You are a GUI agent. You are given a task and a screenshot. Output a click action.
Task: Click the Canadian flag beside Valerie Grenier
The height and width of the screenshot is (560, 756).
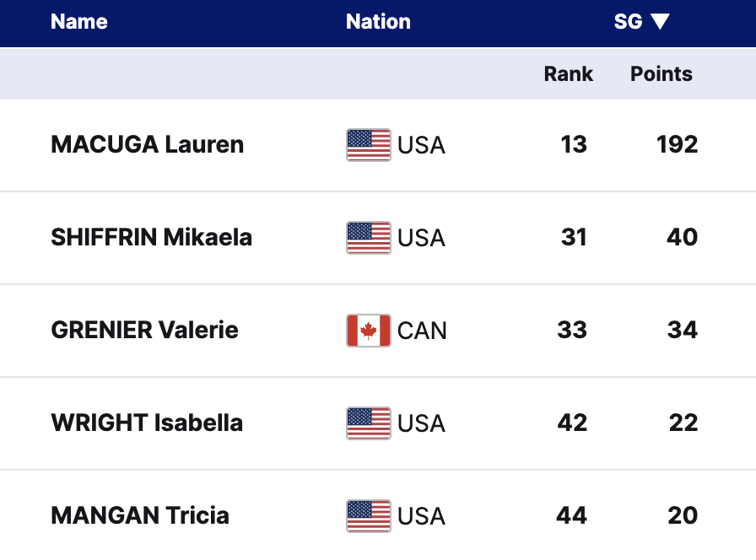coord(368,331)
